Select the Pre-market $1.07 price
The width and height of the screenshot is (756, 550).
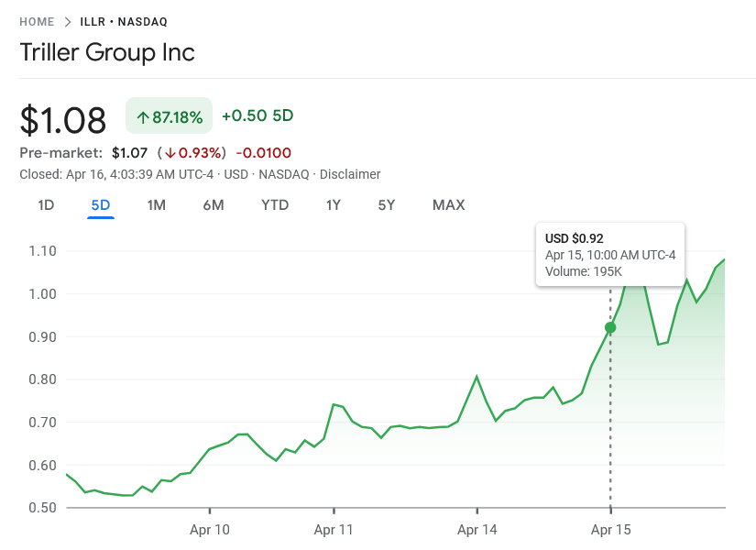click(x=129, y=153)
